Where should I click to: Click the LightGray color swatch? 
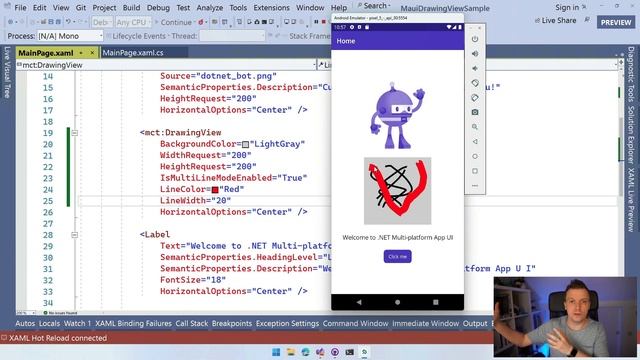click(x=245, y=144)
